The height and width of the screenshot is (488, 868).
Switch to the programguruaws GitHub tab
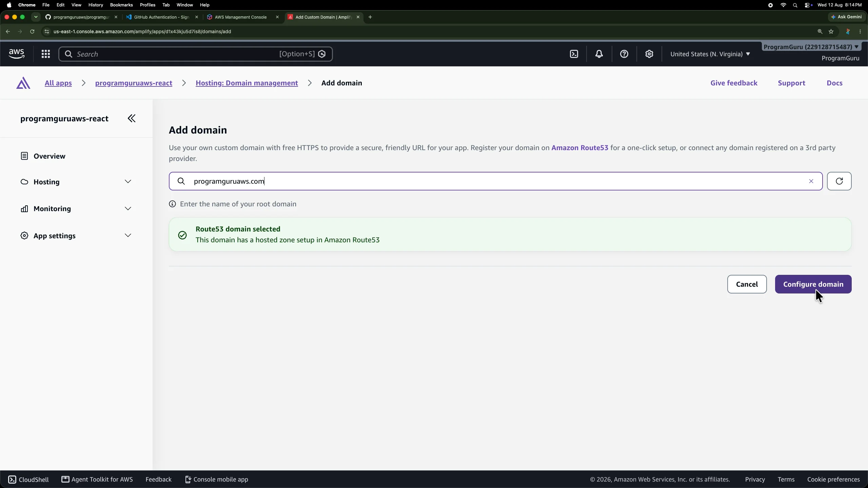tap(81, 17)
